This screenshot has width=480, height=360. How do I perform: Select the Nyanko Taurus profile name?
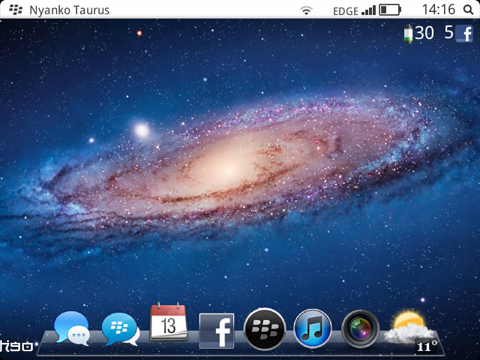point(69,10)
